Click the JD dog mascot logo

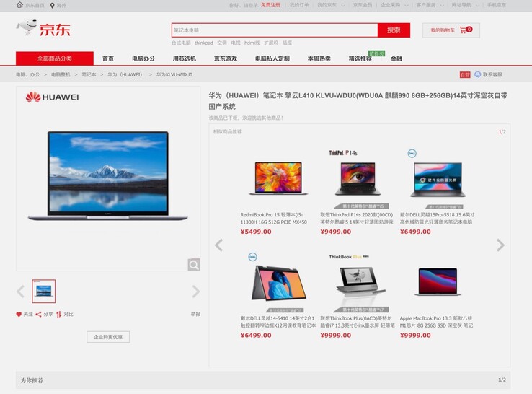point(27,27)
